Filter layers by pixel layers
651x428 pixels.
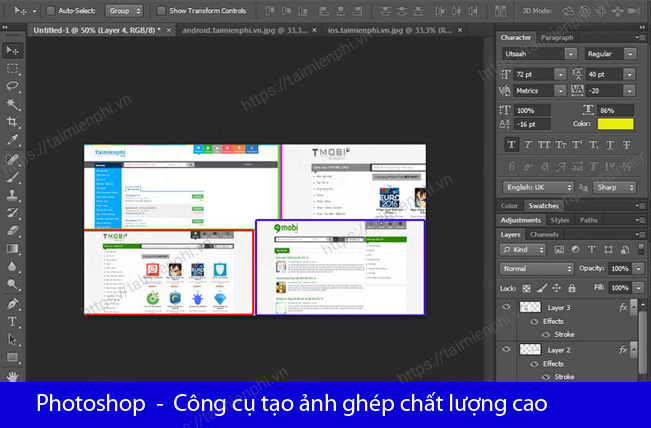tap(559, 249)
